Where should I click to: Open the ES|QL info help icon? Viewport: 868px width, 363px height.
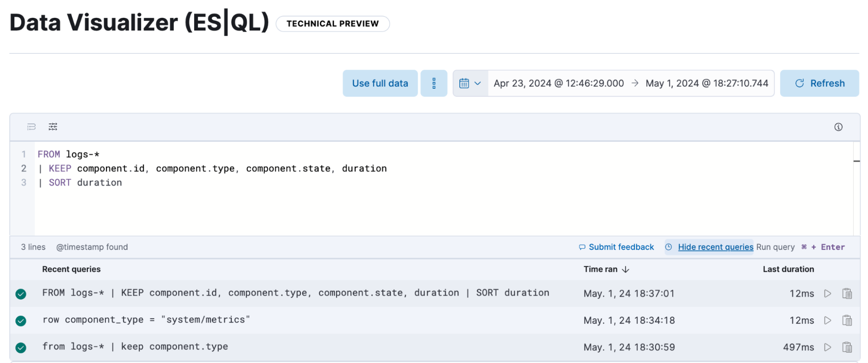pos(838,127)
